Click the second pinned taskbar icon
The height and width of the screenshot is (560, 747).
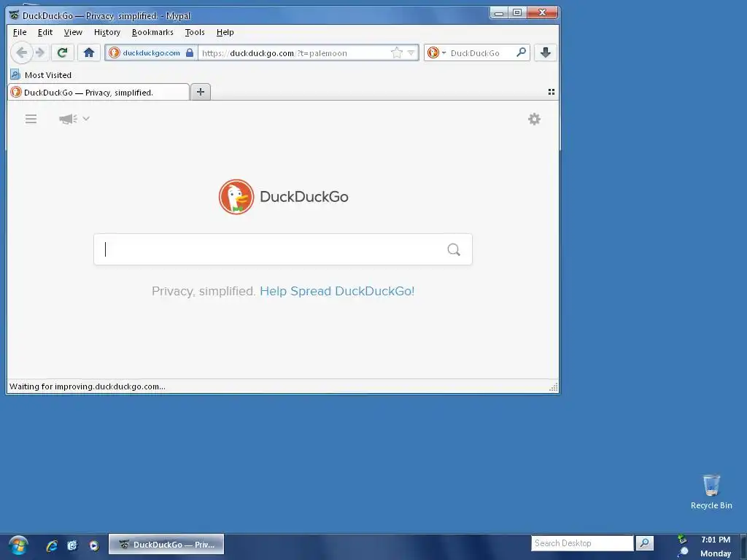[x=72, y=545]
